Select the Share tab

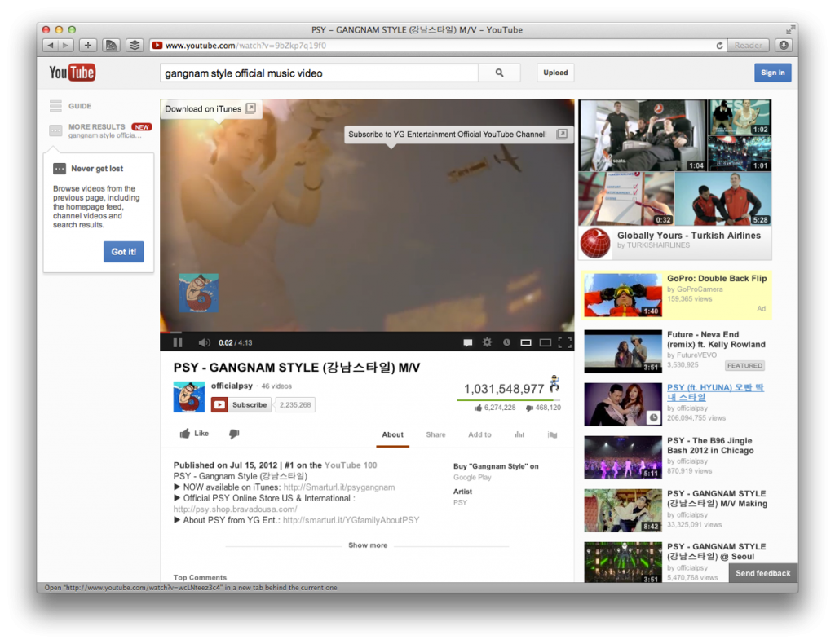point(435,434)
